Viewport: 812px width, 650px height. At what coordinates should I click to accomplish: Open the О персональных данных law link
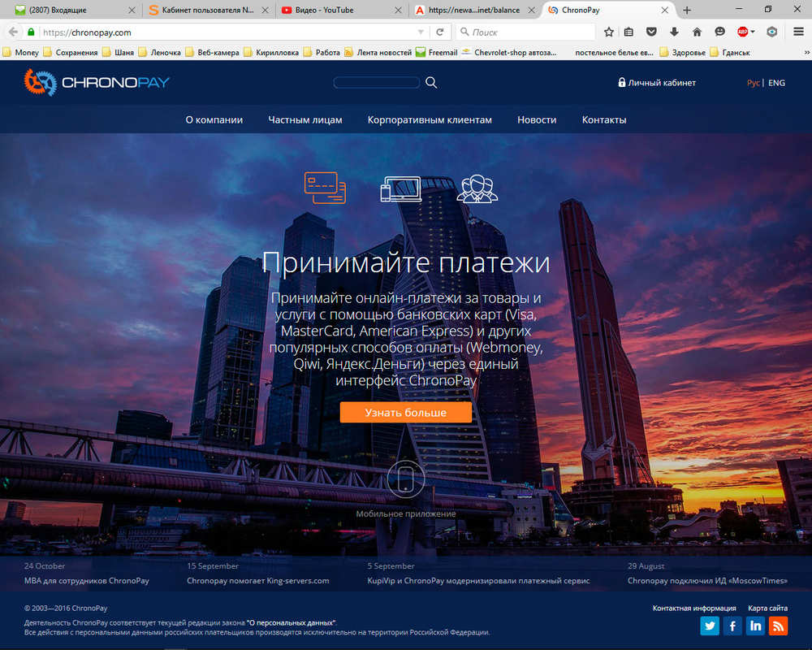pyautogui.click(x=291, y=622)
